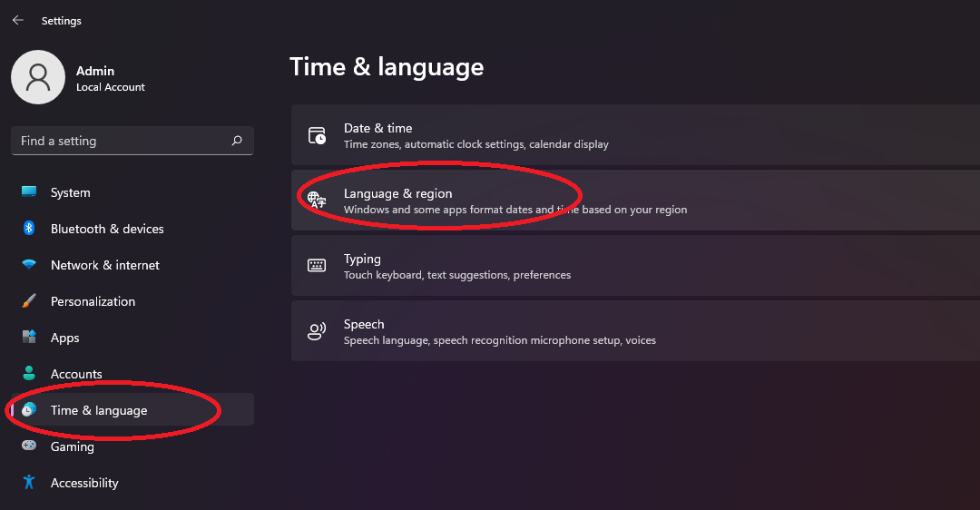Open Typing settings card
Viewport: 980px width, 510px height.
pyautogui.click(x=635, y=266)
